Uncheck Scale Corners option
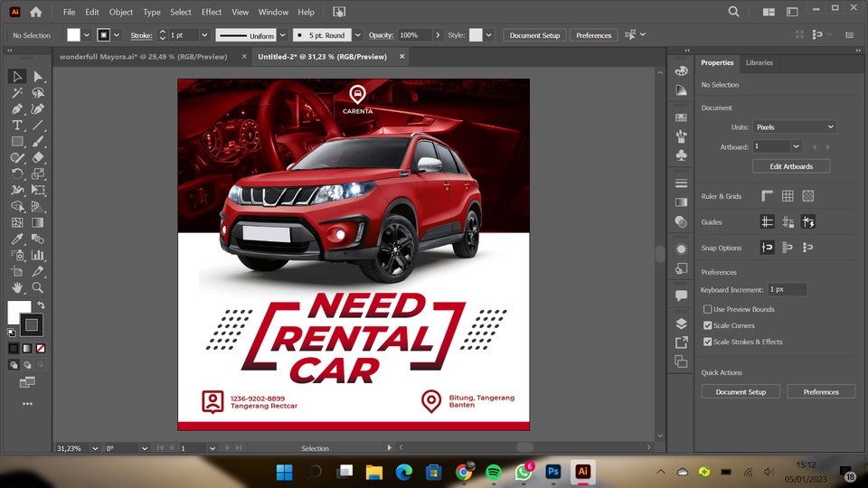 pyautogui.click(x=708, y=325)
